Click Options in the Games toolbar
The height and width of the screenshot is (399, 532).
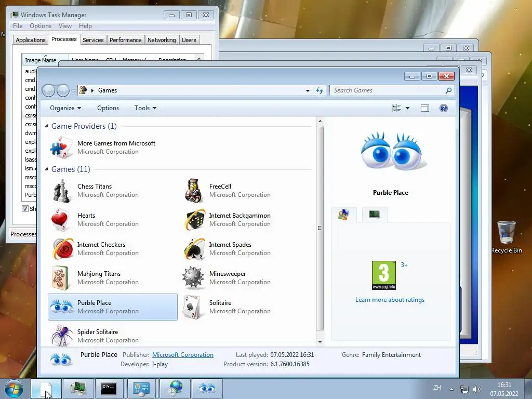(x=108, y=108)
